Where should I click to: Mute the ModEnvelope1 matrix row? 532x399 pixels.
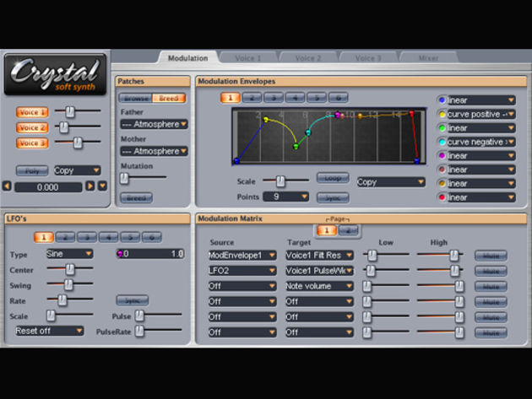click(x=491, y=256)
